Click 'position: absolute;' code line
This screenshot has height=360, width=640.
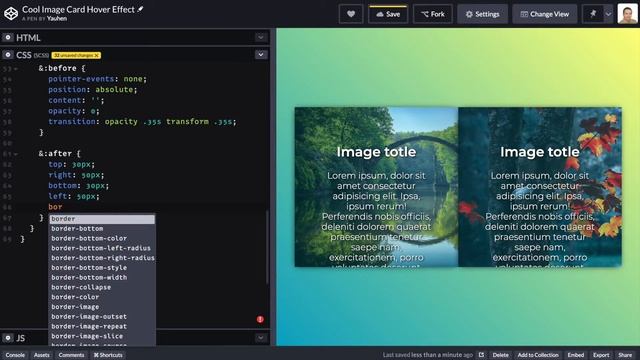point(93,89)
